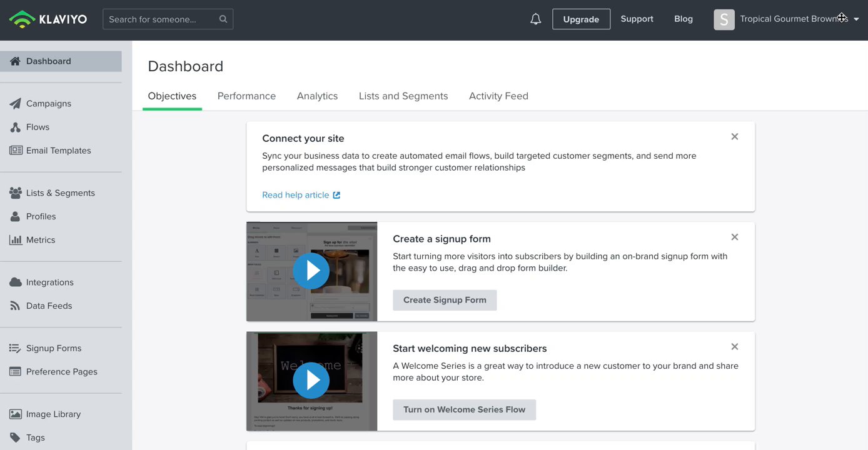Click the Campaigns paper plane icon
Image resolution: width=868 pixels, height=450 pixels.
16,104
